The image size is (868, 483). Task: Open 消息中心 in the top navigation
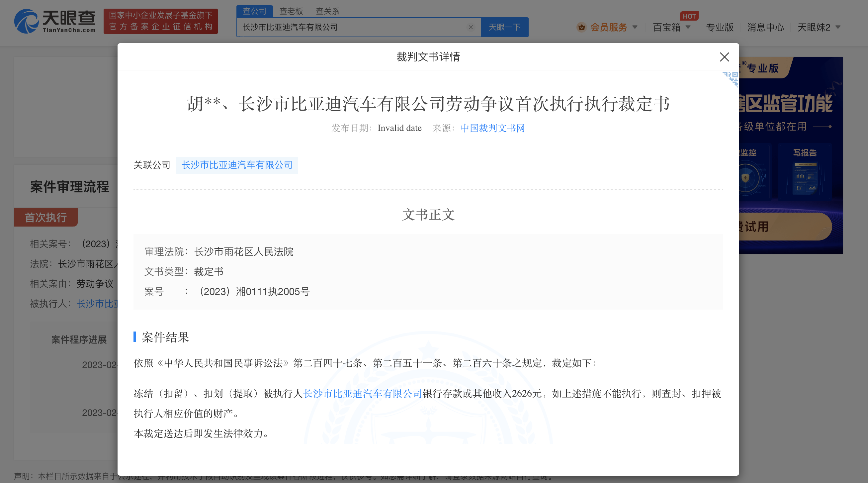click(765, 27)
